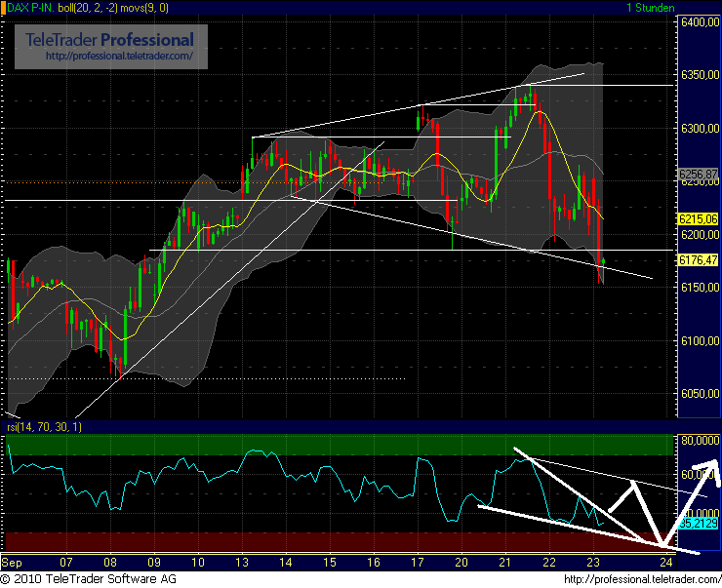Select the 6300,00 price axis label

point(700,129)
